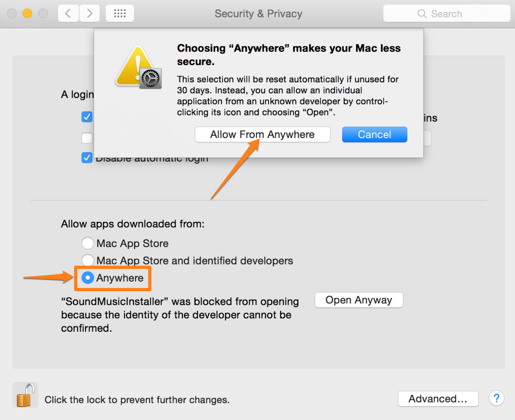Toggle the Disable automatic login checkbox

[x=87, y=158]
